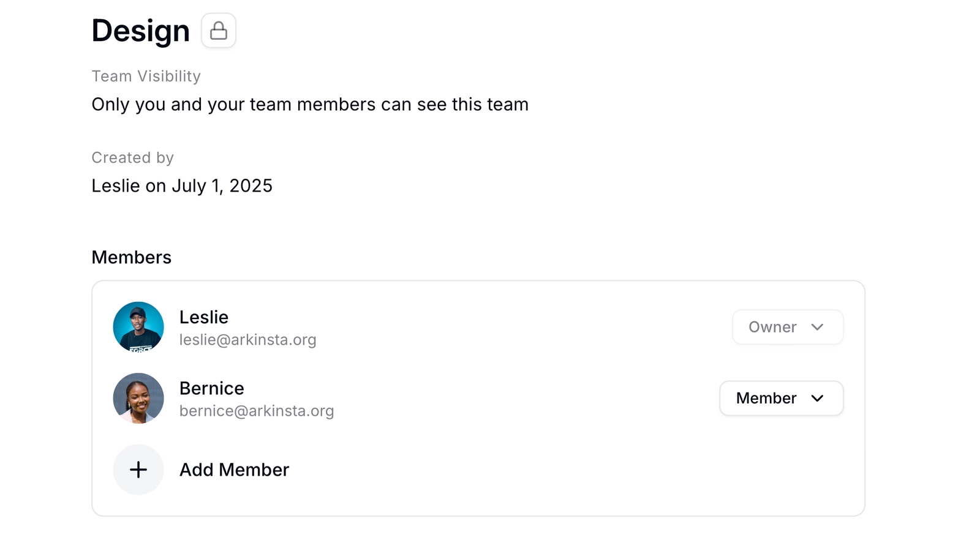This screenshot has height=551, width=980.
Task: Click the lock icon beside Design
Action: click(219, 31)
